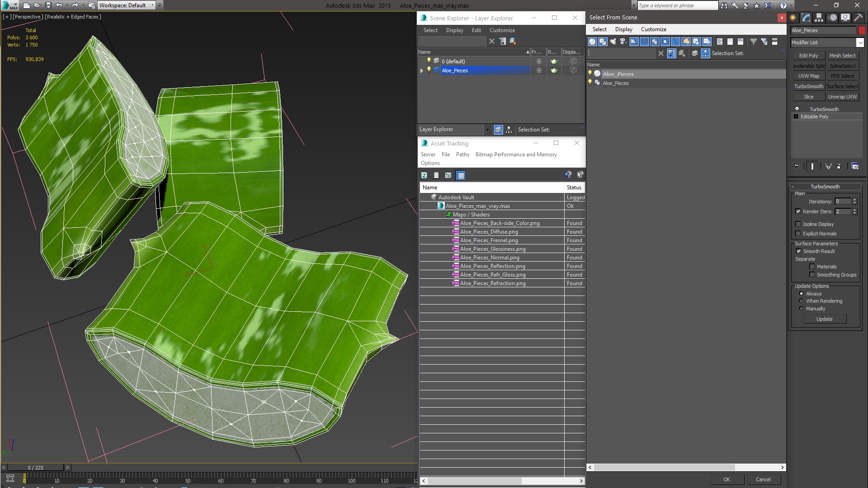Click Configure Modifier Sets icon
This screenshot has height=488, width=868.
855,166
